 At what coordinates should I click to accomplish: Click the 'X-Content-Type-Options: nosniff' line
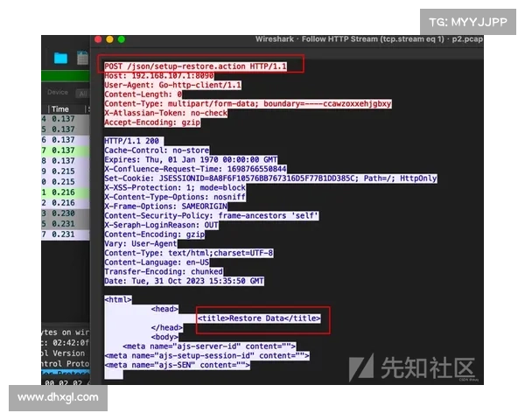click(x=175, y=197)
